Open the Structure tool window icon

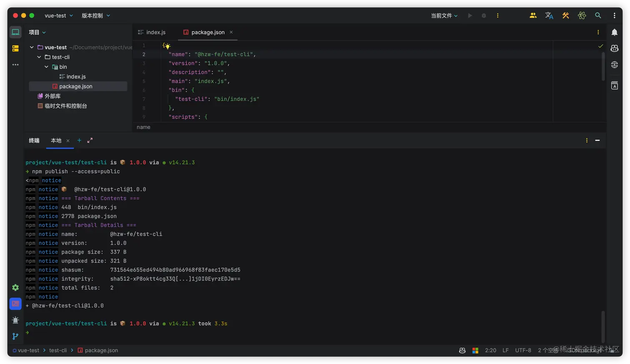click(x=15, y=48)
